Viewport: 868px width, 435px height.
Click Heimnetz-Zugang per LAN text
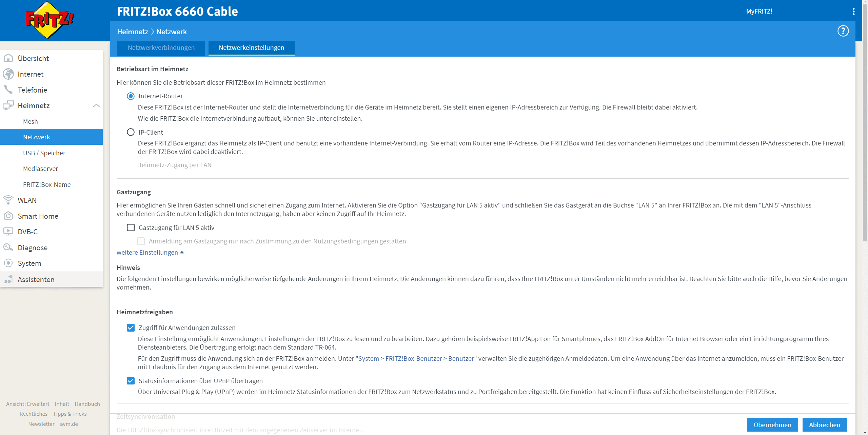pyautogui.click(x=174, y=165)
